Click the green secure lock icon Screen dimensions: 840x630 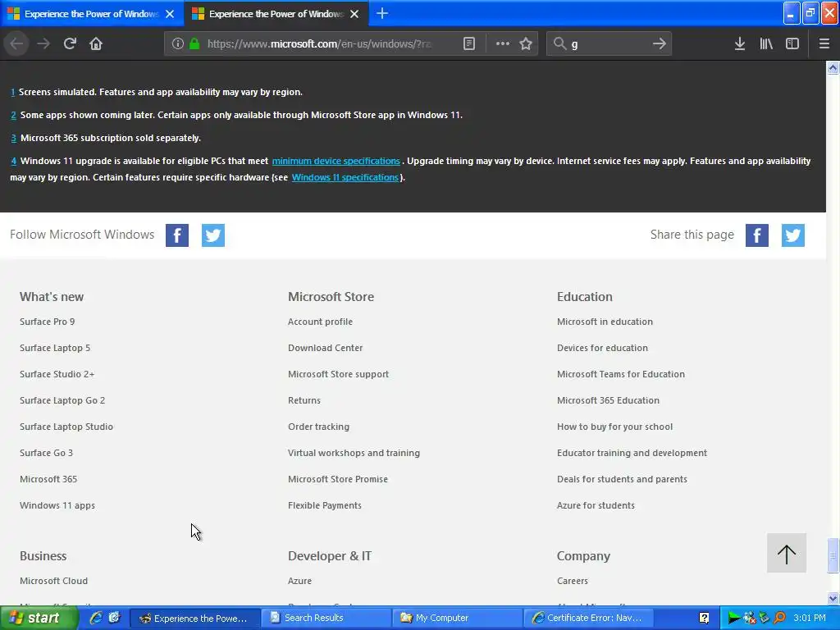[194, 43]
